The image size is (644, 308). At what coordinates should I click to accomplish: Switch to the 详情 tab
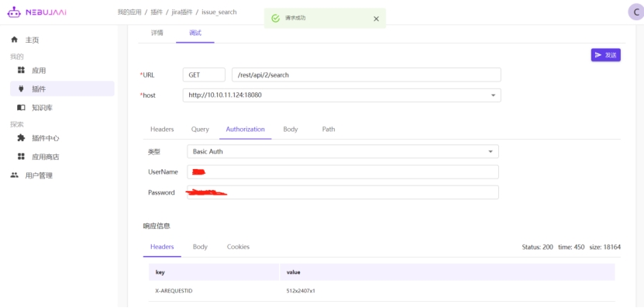pos(157,33)
